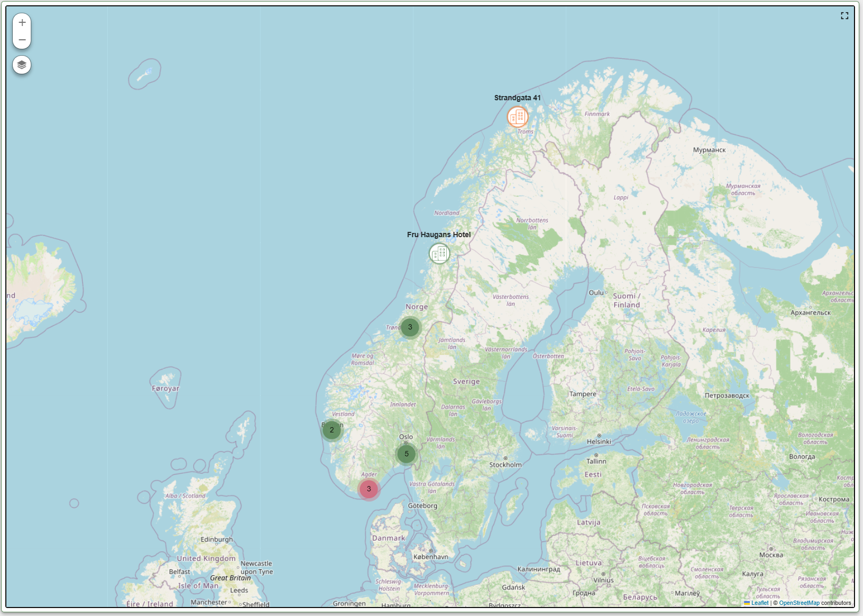Click the København city label
This screenshot has width=863, height=616.
point(431,557)
